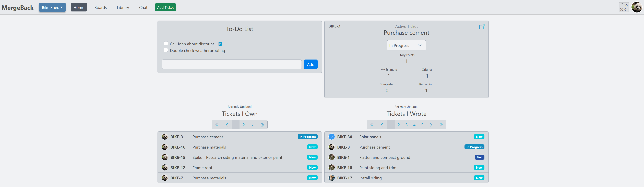Open BIKE-12 Frame roof ticket
The image size is (644, 187).
(x=240, y=168)
